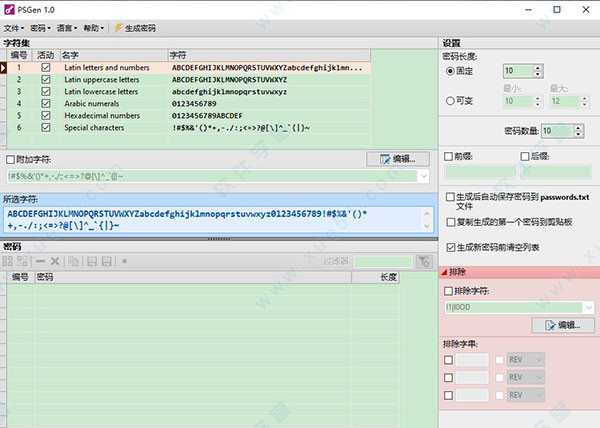The height and width of the screenshot is (428, 600).
Task: Click the lightning Generate Password toolbar button
Action: click(135, 27)
